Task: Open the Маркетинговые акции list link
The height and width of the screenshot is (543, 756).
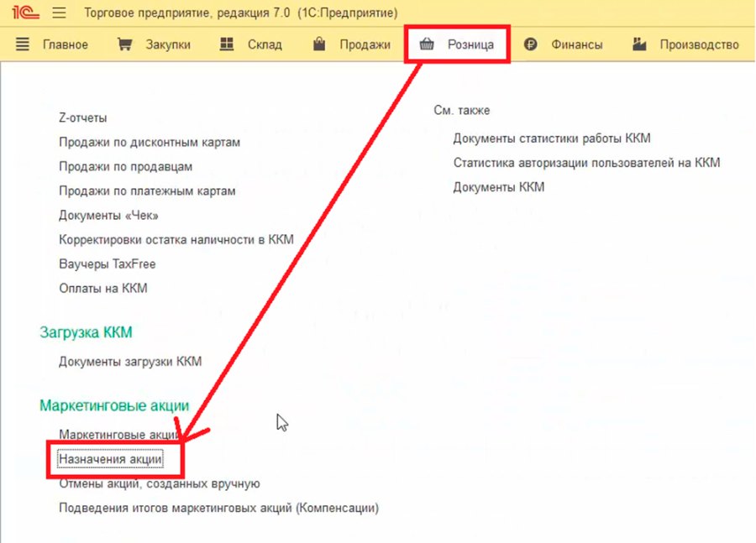Action: click(119, 435)
